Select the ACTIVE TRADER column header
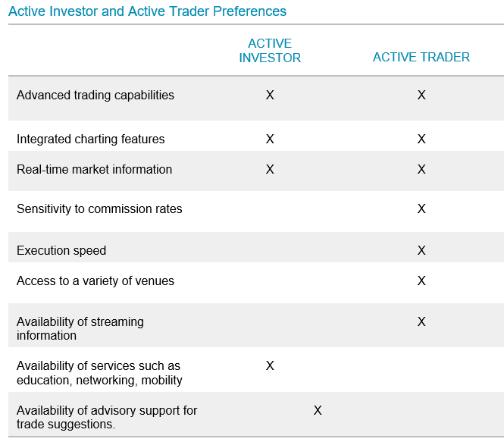 pos(421,58)
